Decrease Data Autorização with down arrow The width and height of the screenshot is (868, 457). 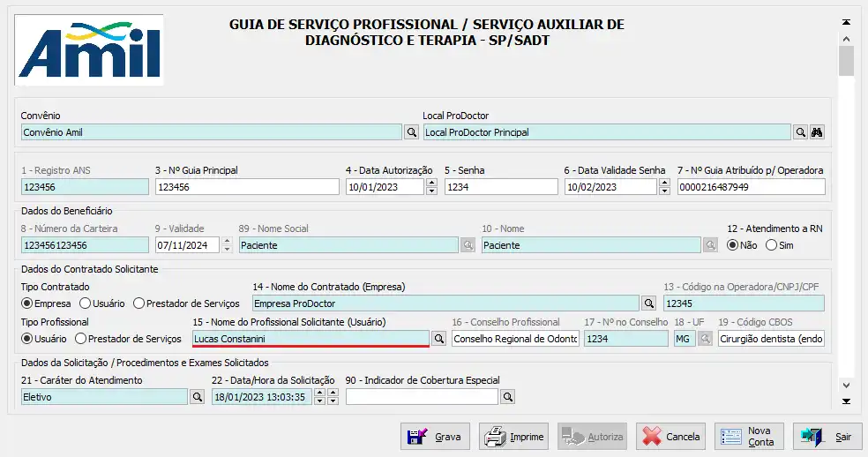point(431,191)
